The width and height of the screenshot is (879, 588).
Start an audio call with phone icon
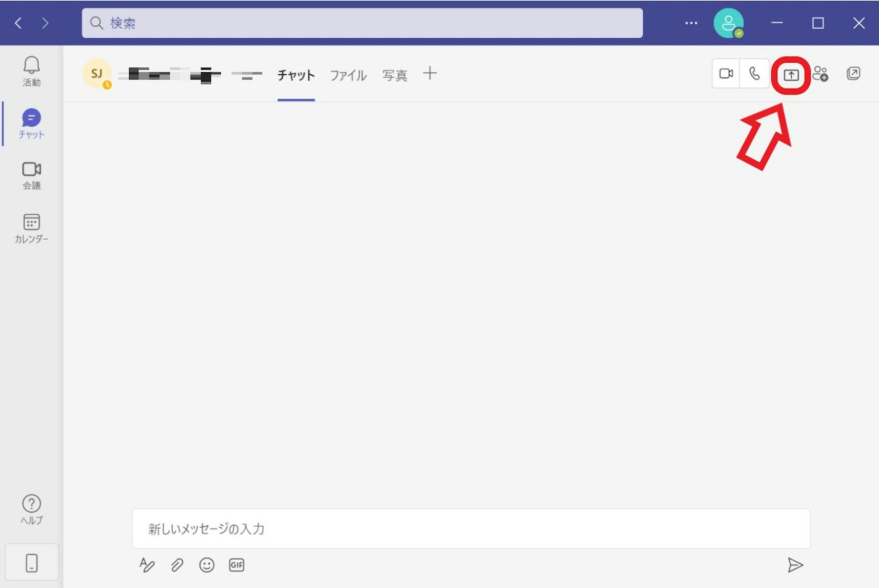coord(754,74)
